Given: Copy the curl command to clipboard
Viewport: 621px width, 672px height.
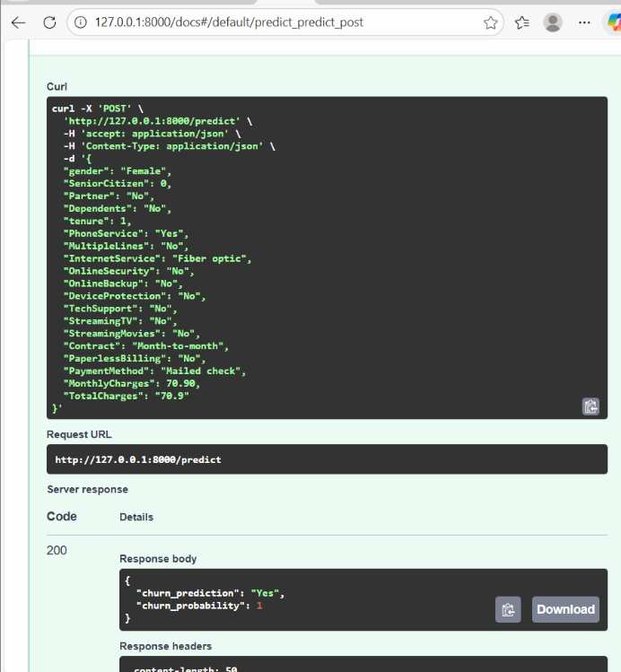Looking at the screenshot, I should [x=590, y=406].
